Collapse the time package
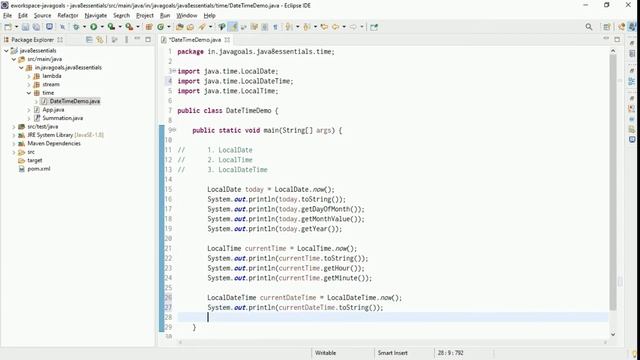Image resolution: width=640 pixels, height=360 pixels. tap(29, 93)
